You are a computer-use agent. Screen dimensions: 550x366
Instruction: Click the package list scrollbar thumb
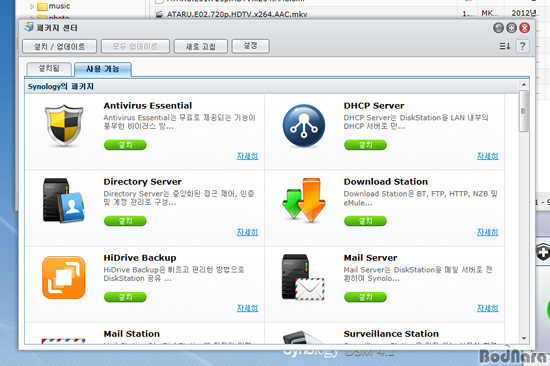pos(524,111)
